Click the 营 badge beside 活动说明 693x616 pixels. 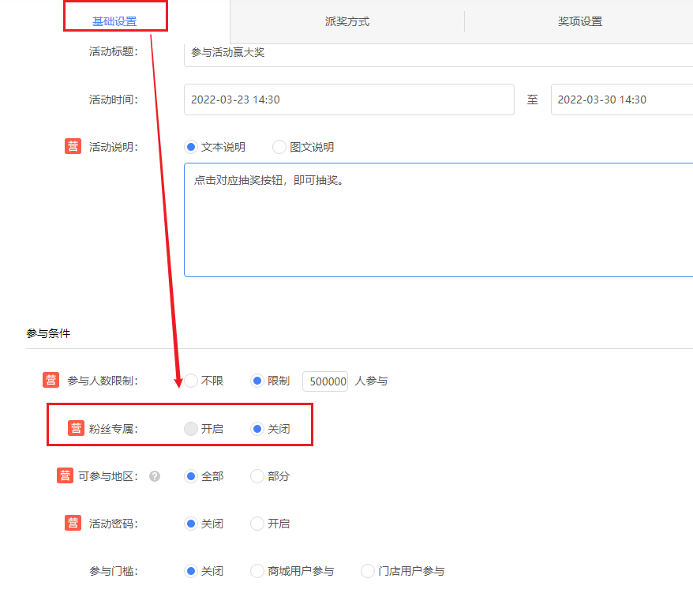tap(73, 146)
